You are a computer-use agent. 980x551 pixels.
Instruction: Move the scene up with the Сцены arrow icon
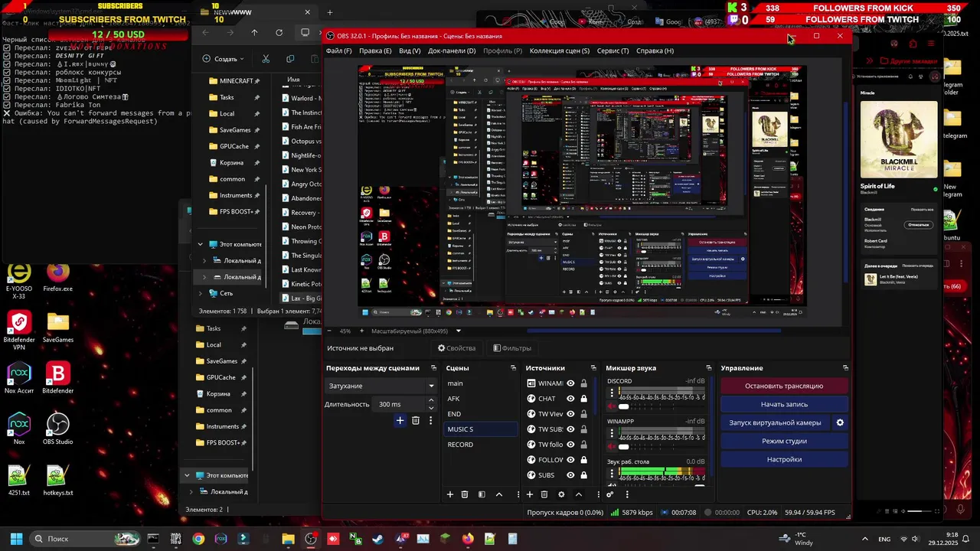[499, 494]
